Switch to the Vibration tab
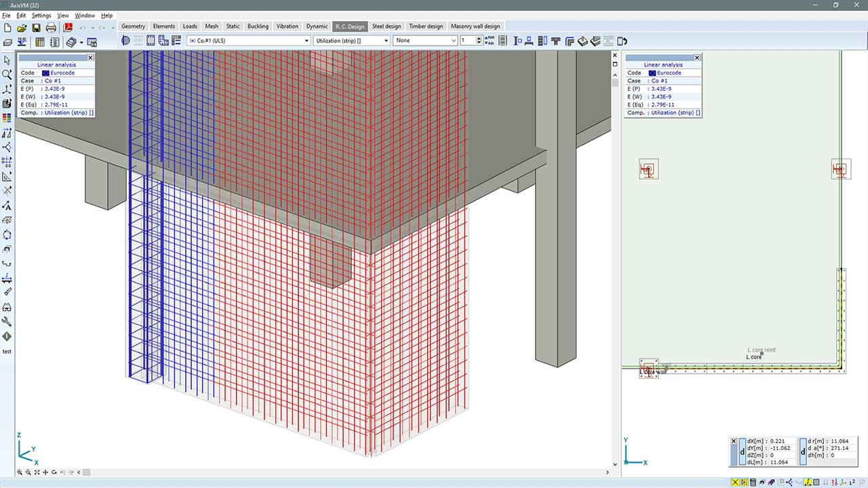Screen dimensions: 868x488 pyautogui.click(x=288, y=26)
